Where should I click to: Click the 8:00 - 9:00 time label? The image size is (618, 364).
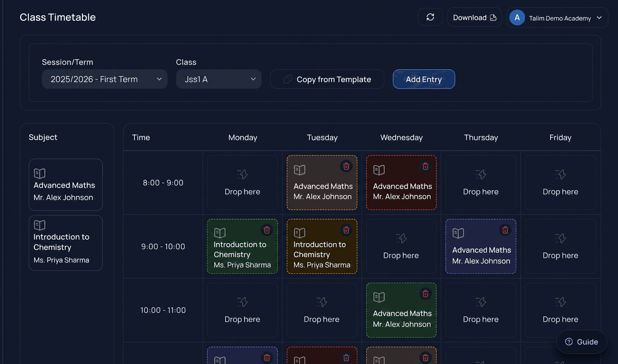pyautogui.click(x=163, y=183)
